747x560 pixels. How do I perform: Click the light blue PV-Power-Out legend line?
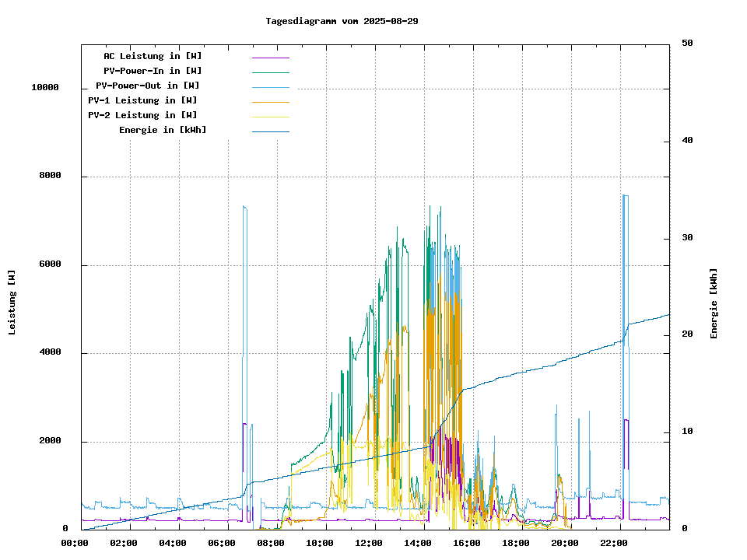click(x=270, y=86)
